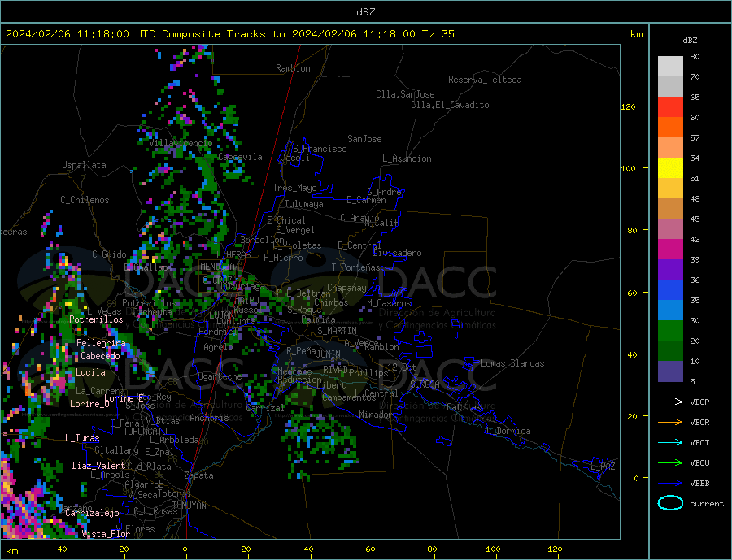Select the slate purple 5 dBZ swatch

coord(670,371)
